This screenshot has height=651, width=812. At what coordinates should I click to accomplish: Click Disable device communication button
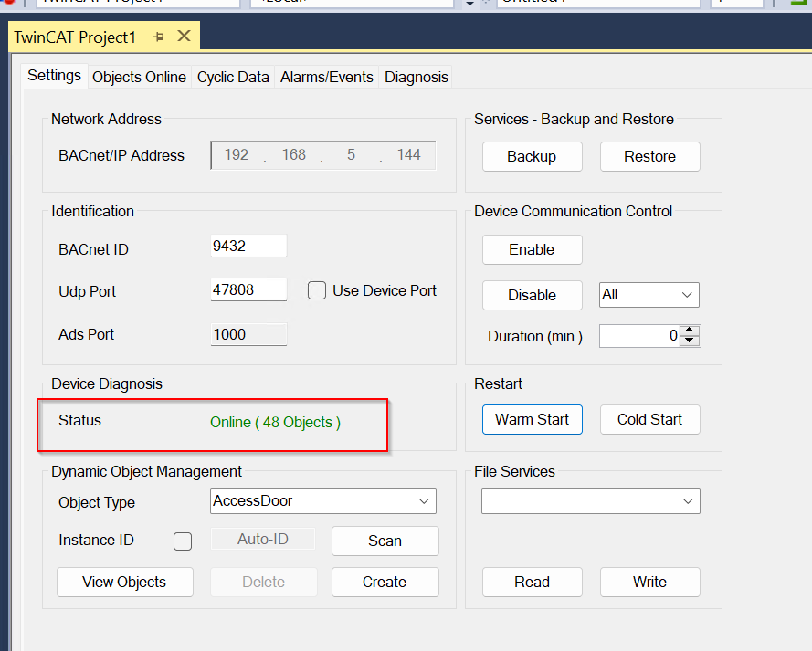(x=532, y=295)
